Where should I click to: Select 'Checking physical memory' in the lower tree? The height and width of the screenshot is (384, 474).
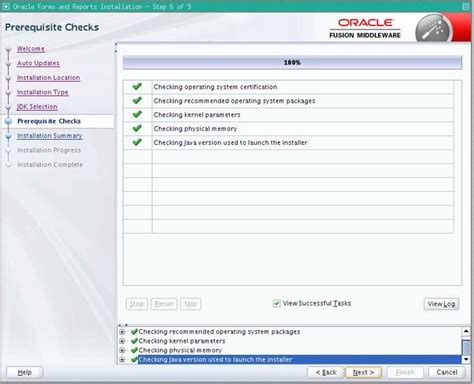click(x=180, y=350)
